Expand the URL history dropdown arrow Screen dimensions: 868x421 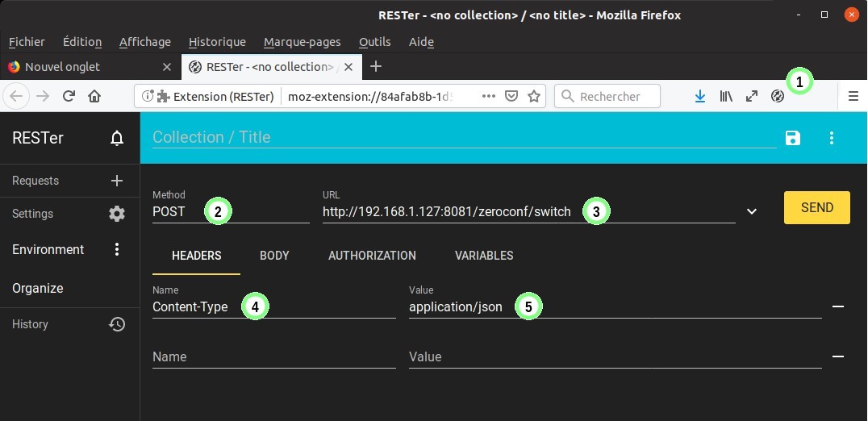point(752,211)
